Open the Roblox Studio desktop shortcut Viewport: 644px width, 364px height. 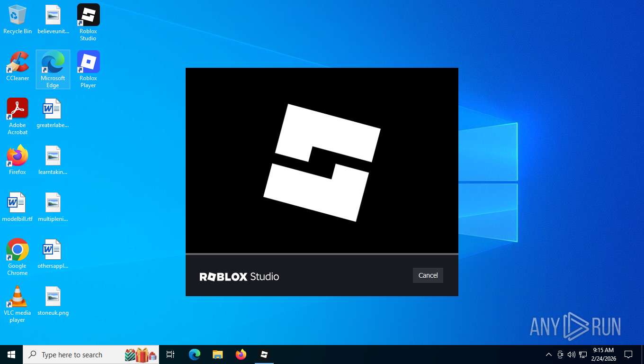[88, 22]
